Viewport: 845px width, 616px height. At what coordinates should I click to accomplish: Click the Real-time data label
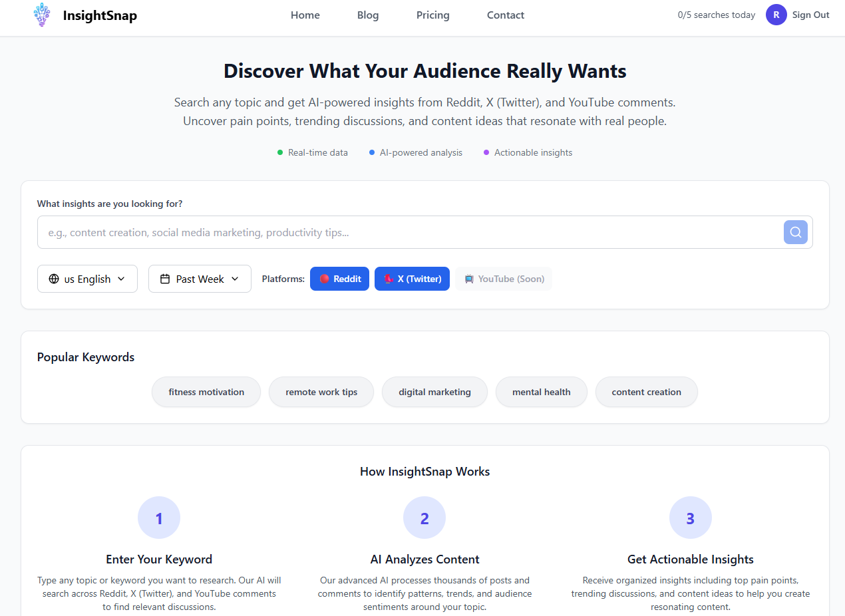[x=317, y=152]
